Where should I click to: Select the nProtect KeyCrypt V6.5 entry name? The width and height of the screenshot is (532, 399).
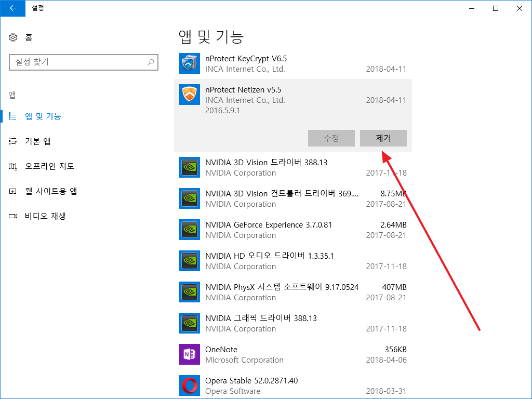[x=246, y=59]
